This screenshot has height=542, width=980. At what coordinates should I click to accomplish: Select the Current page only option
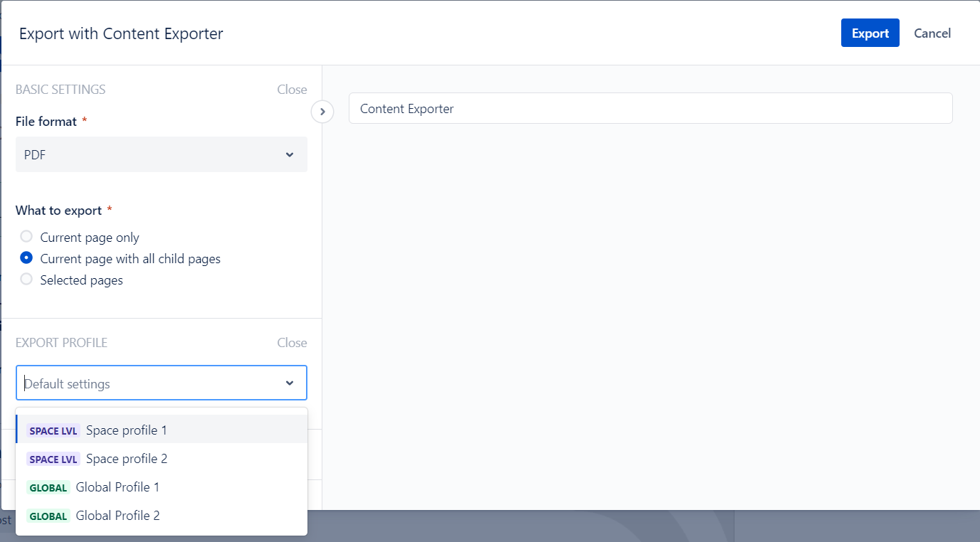(x=27, y=237)
